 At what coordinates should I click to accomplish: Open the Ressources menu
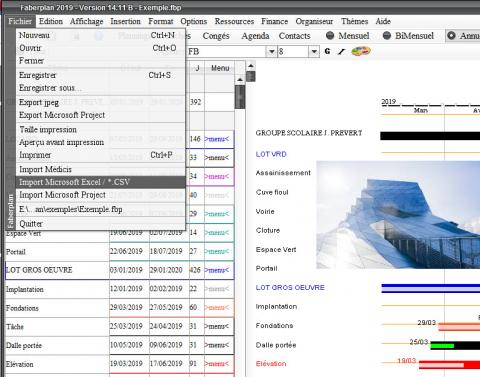234,21
